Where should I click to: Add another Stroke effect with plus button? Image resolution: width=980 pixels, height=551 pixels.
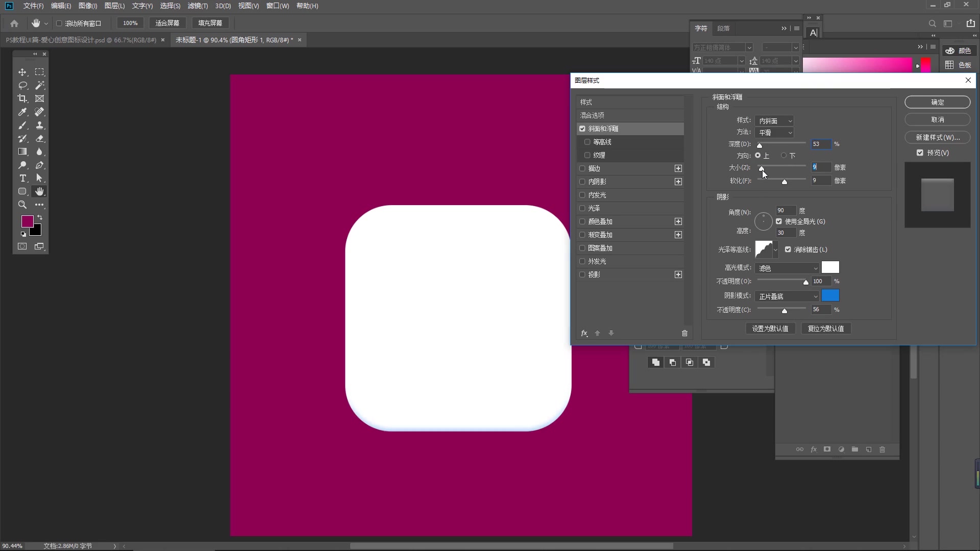678,168
